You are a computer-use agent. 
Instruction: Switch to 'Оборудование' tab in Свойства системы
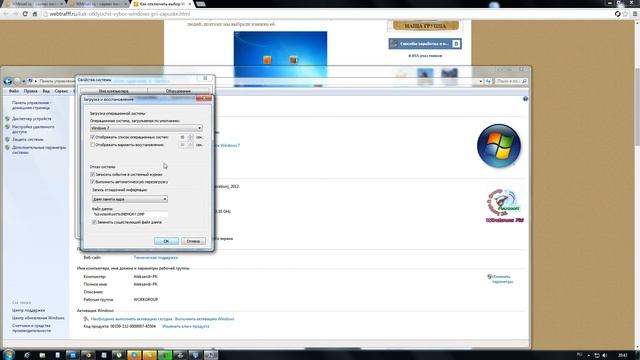pyautogui.click(x=178, y=91)
